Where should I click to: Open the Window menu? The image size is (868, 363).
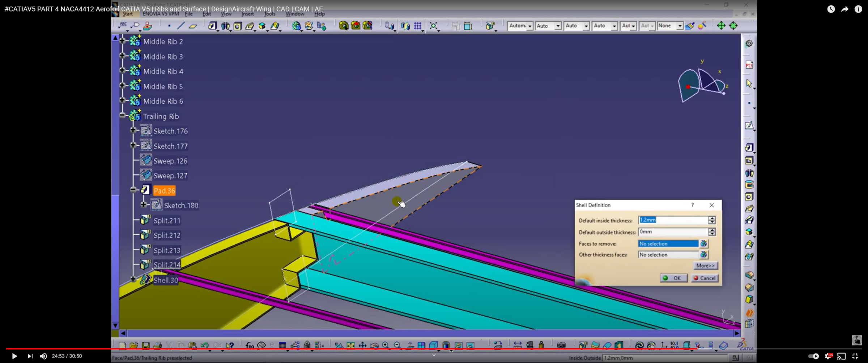[x=295, y=14]
